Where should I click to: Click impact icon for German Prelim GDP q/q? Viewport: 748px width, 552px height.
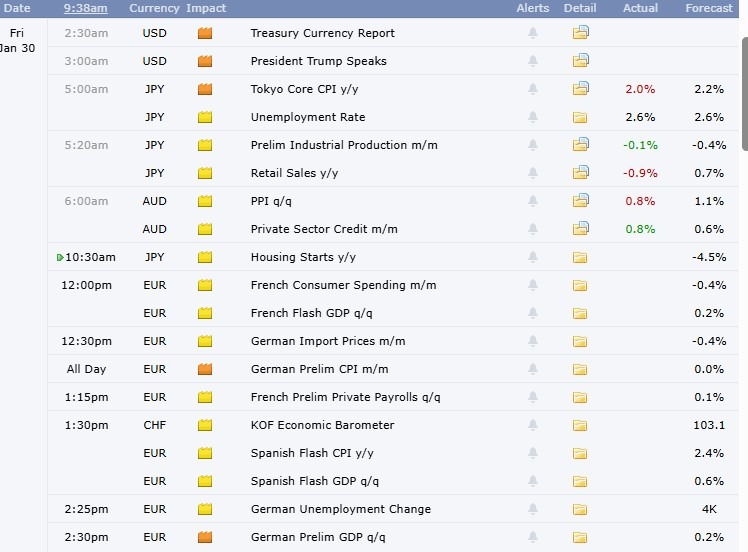coord(206,537)
